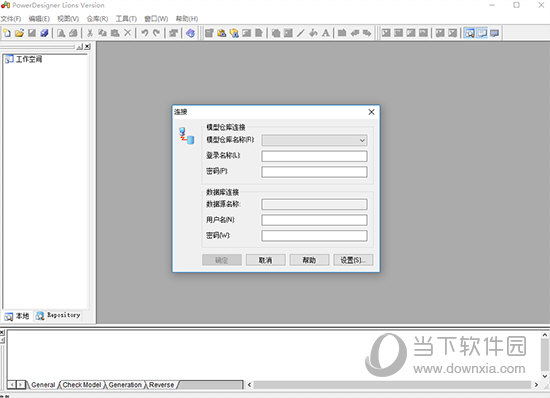This screenshot has height=398, width=550.
Task: Click the 取消 button in the dialog
Action: click(x=266, y=260)
